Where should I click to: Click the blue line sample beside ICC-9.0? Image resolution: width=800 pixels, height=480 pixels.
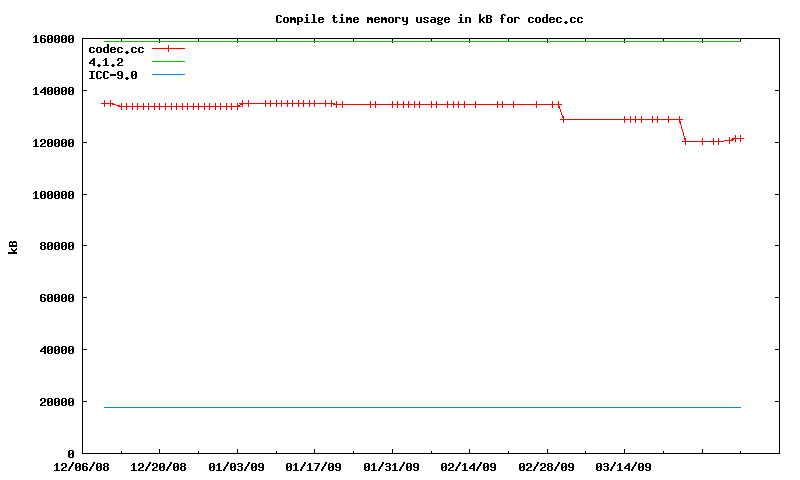click(169, 75)
